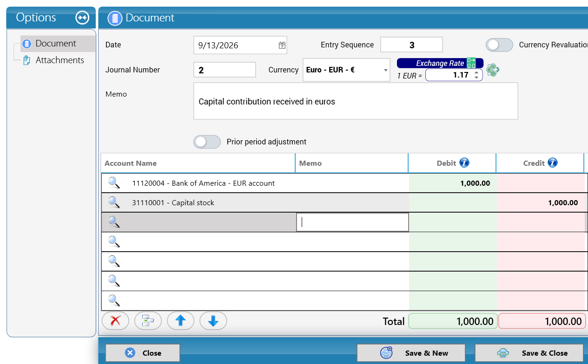The width and height of the screenshot is (588, 364).
Task: Click the Document header icon
Action: (x=115, y=18)
